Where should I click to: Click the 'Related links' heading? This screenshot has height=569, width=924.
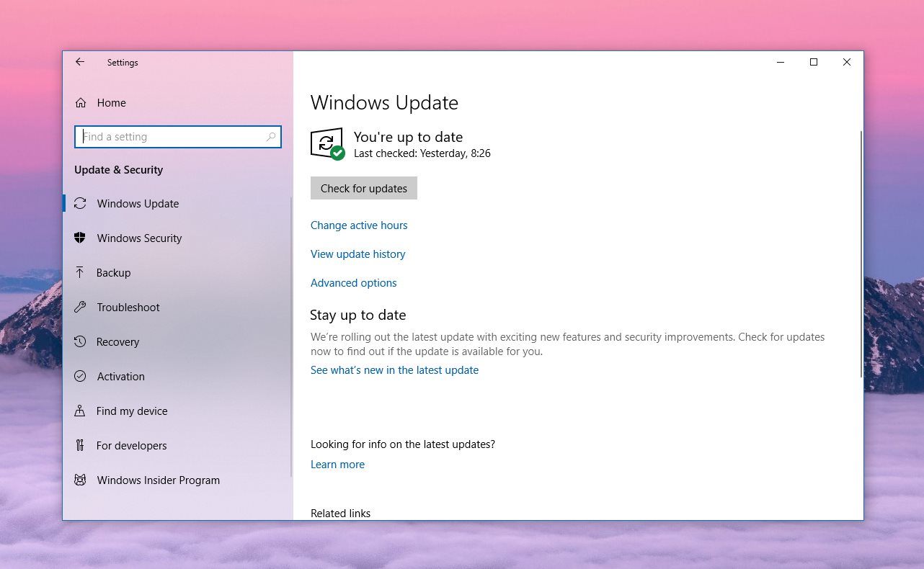(340, 514)
